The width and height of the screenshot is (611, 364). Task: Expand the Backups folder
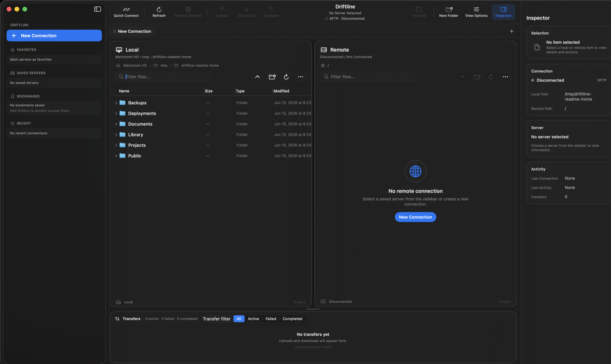point(116,103)
